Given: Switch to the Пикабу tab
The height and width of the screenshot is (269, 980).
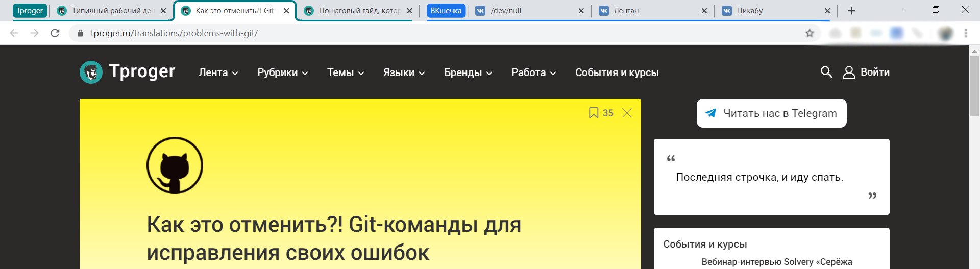Looking at the screenshot, I should (776, 11).
